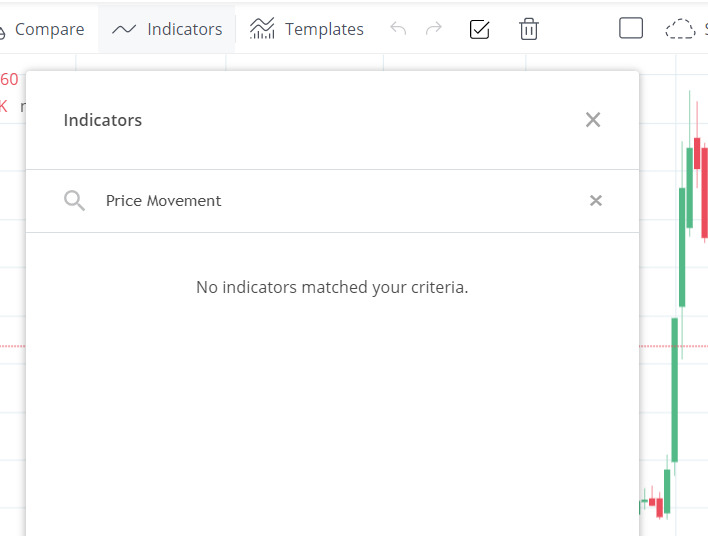
Task: Toggle the checkmark box toolbar icon
Action: point(479,29)
